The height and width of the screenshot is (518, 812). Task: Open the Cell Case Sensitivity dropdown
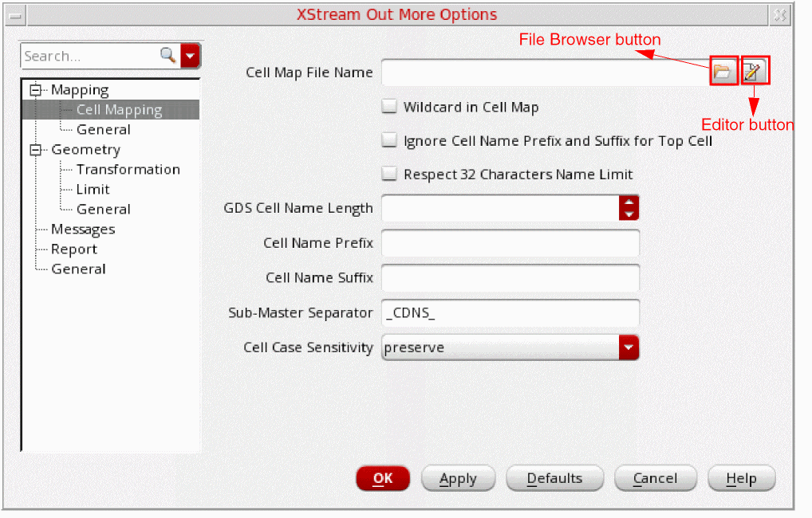click(x=629, y=347)
